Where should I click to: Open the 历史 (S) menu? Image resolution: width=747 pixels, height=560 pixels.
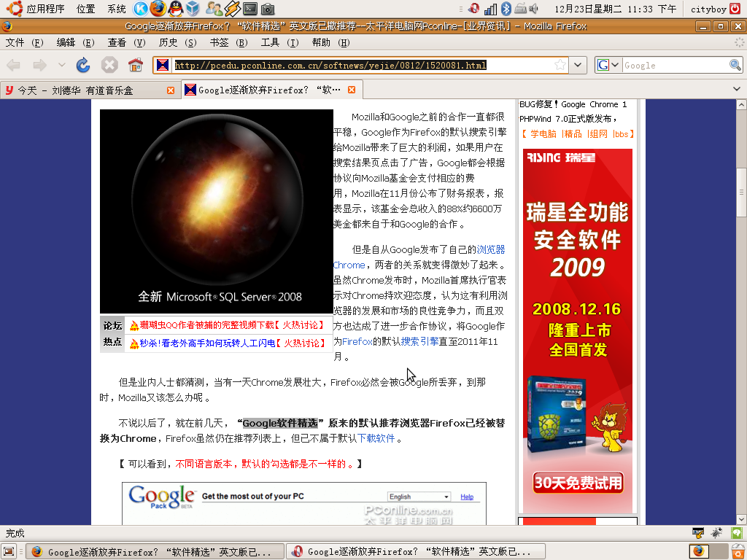coord(177,42)
